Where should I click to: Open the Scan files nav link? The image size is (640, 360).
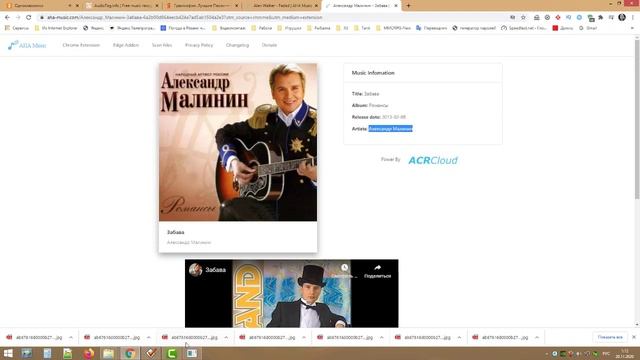(162, 45)
